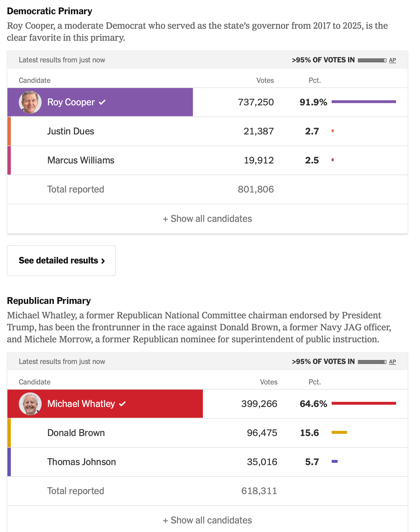Expand Show all candidates in Republican primary
420x532 pixels.
(207, 520)
